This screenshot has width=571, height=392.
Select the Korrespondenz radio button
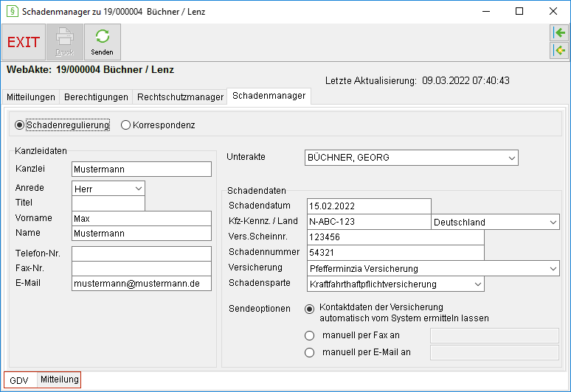[125, 125]
